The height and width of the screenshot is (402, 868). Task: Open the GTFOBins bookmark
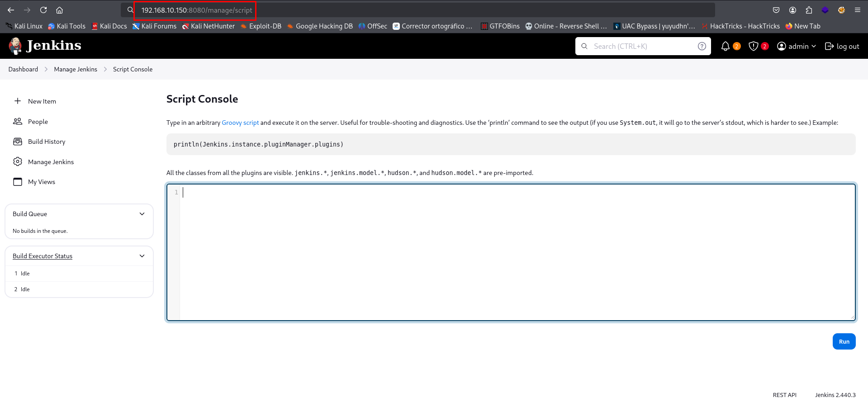[x=500, y=26]
